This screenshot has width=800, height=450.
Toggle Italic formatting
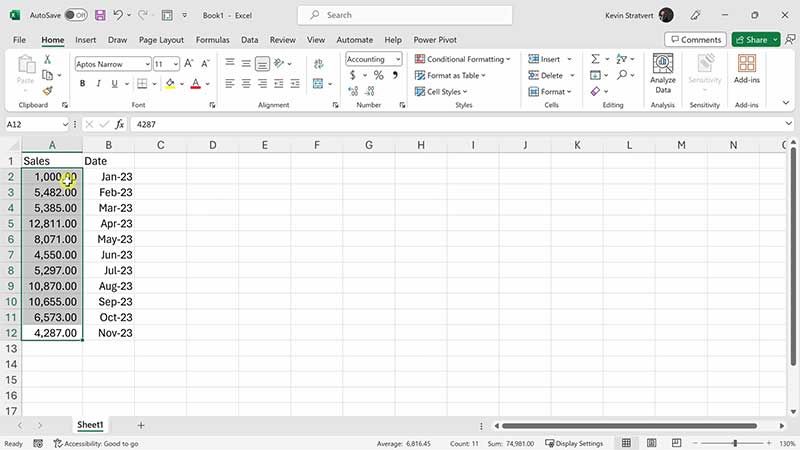pyautogui.click(x=98, y=83)
